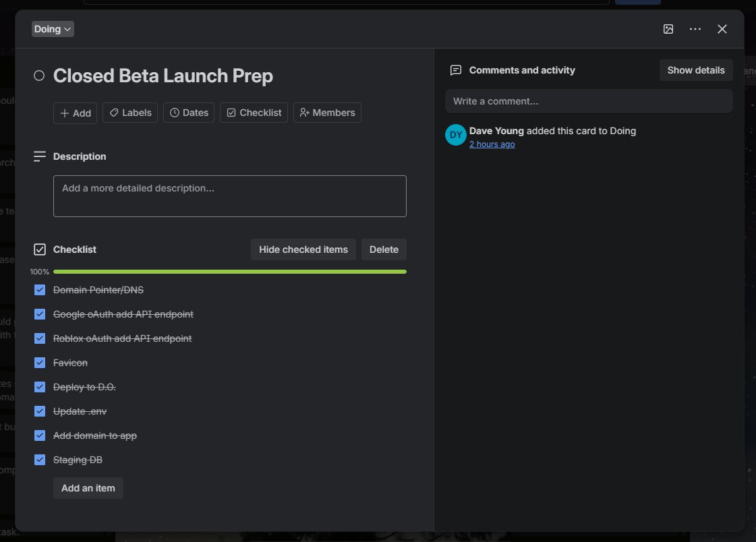Uncheck the Add domain to app item

40,435
